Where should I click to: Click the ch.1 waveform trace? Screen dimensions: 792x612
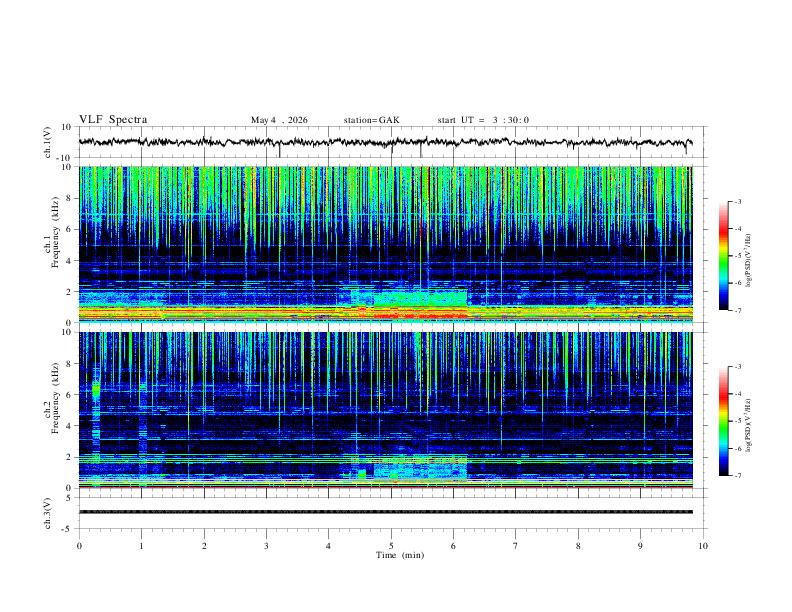click(385, 142)
